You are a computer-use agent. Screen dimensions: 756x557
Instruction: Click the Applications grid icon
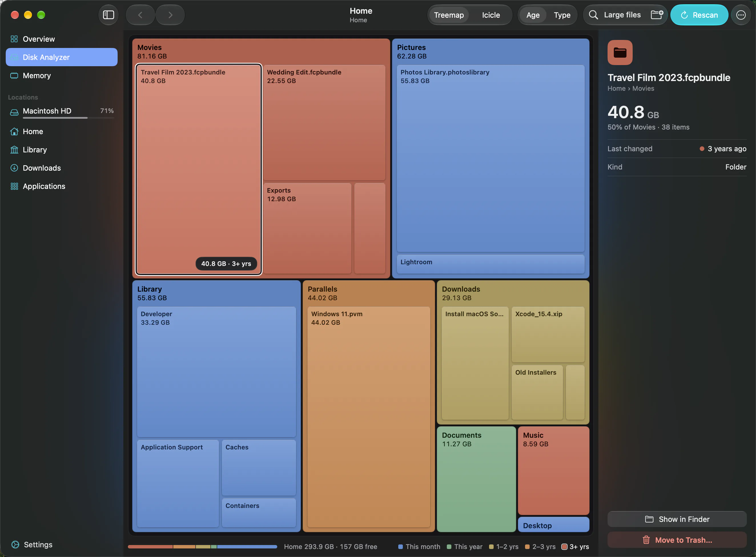pyautogui.click(x=14, y=186)
